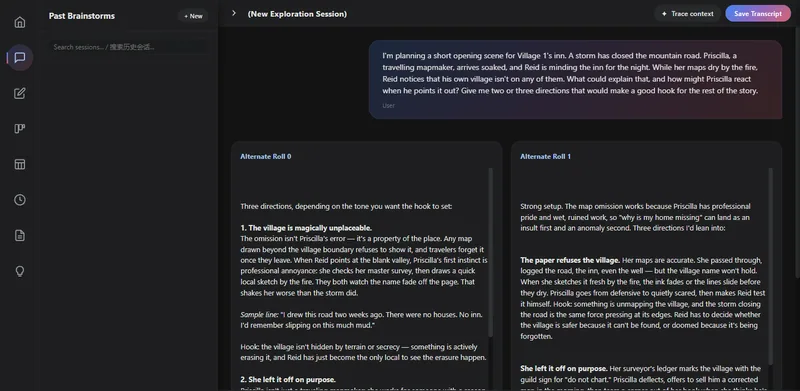
Task: Click the 'User' label under message
Action: 389,106
